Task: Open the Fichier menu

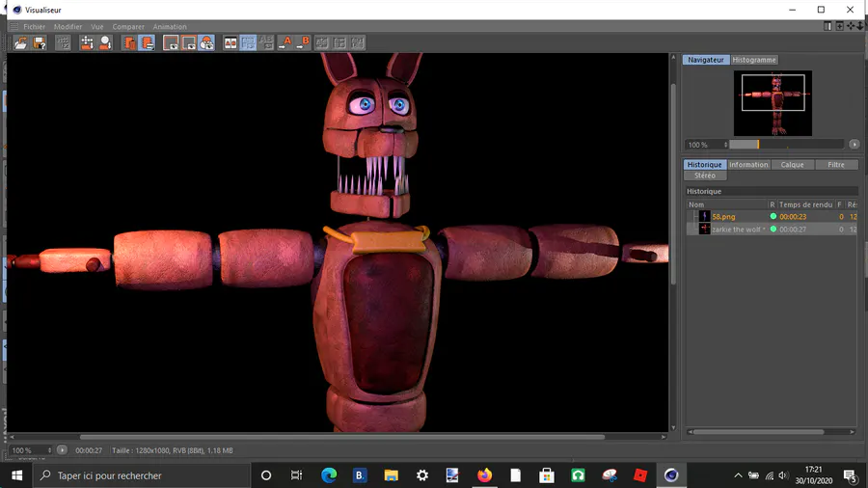Action: coord(35,27)
